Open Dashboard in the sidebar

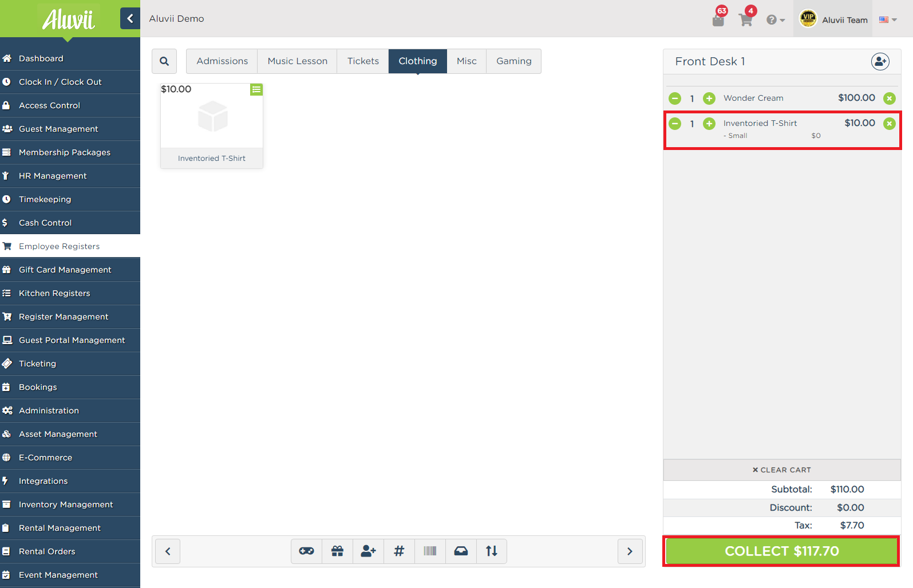tap(70, 58)
